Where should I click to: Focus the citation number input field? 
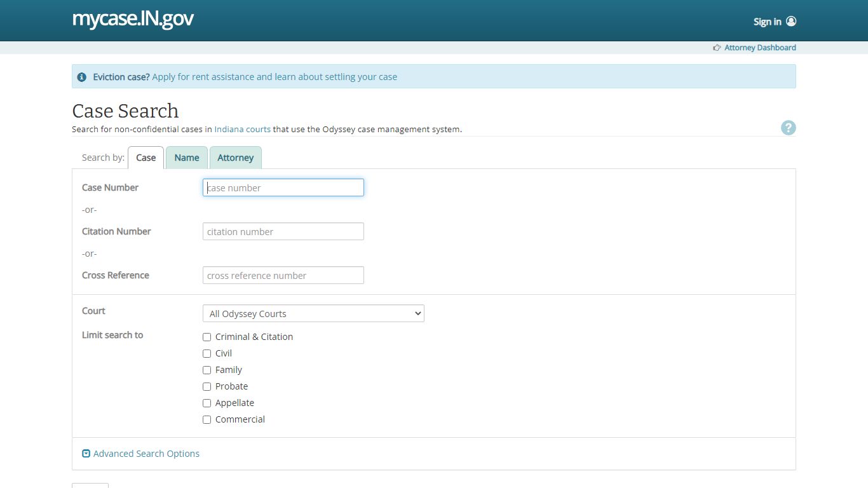pyautogui.click(x=283, y=231)
